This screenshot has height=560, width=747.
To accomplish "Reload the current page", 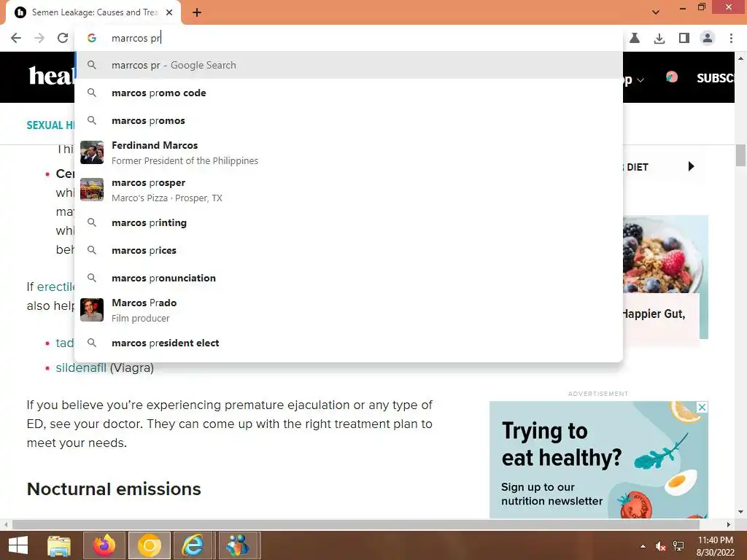I will 63,38.
